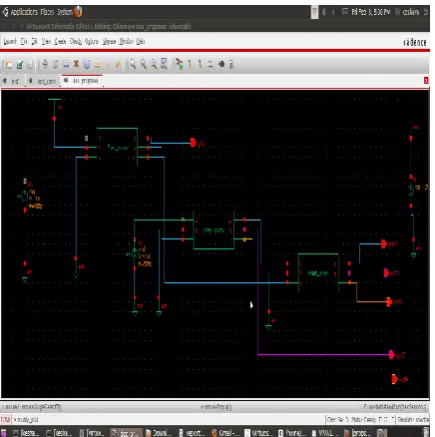Switch to report... window in taskbar

(x=192, y=433)
